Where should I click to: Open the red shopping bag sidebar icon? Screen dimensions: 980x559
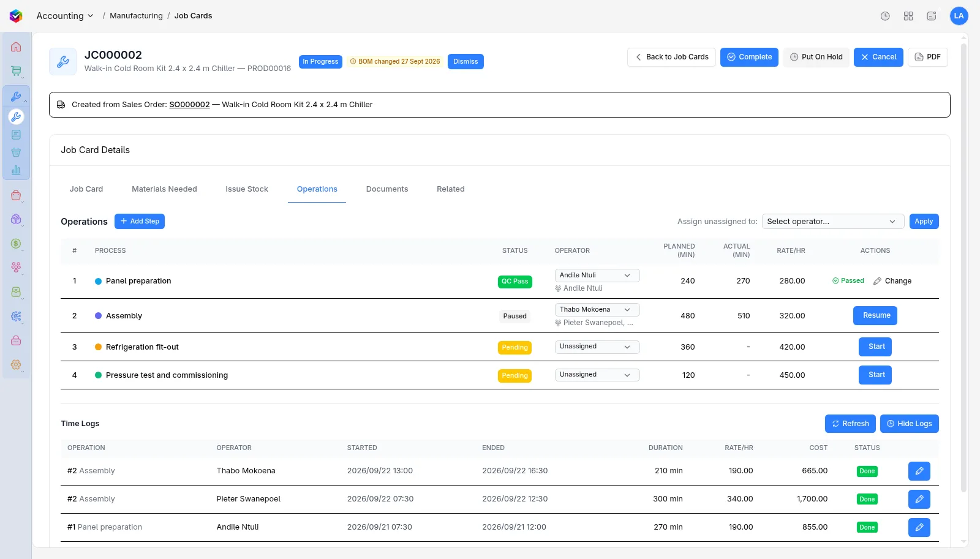point(16,196)
